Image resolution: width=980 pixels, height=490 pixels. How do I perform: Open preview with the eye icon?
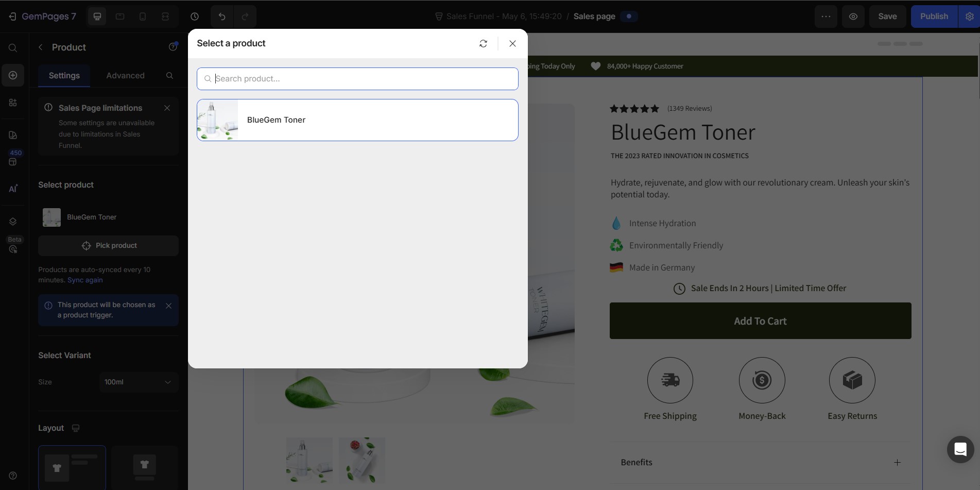pyautogui.click(x=853, y=16)
